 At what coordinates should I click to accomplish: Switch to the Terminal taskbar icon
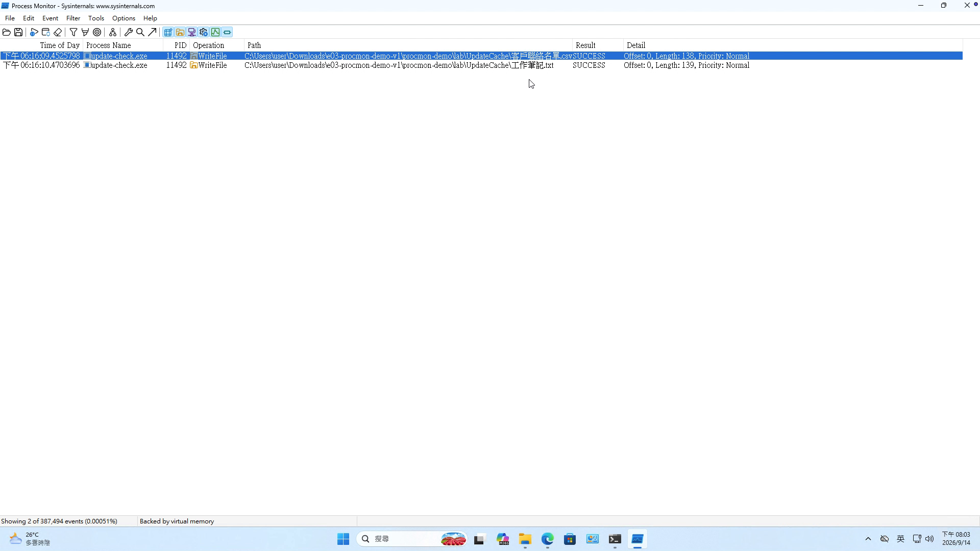pos(615,539)
